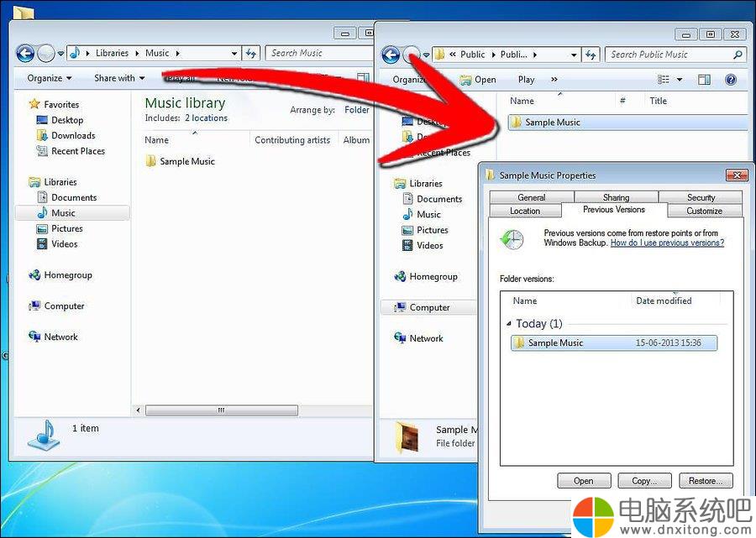Select Libraries in Public Music navigation pane
756x538 pixels.
pos(418,184)
